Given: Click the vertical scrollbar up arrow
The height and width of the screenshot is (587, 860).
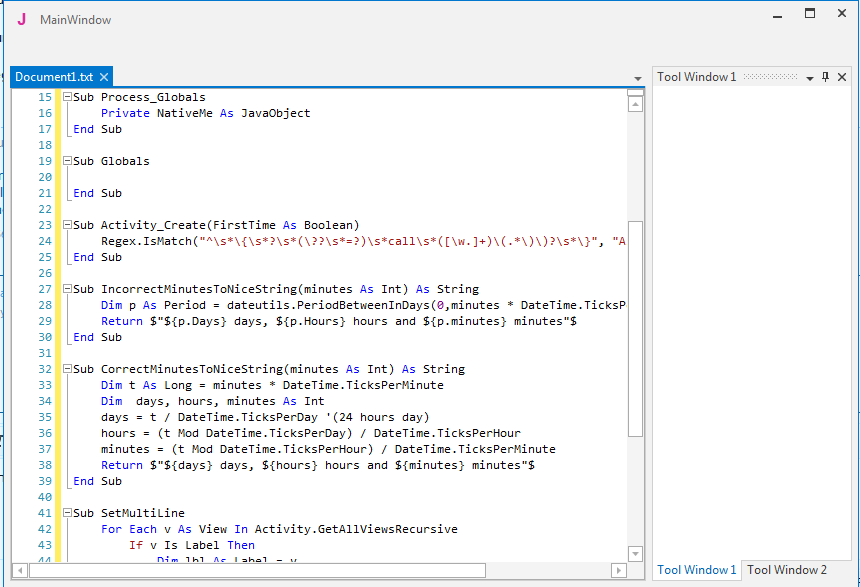Looking at the screenshot, I should (635, 104).
